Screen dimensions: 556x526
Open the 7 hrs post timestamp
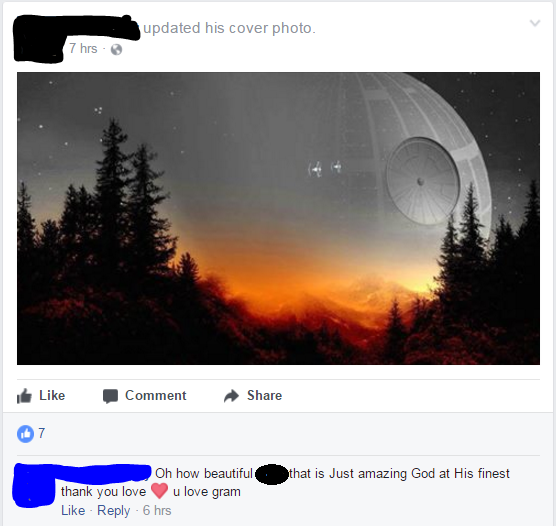[83, 48]
